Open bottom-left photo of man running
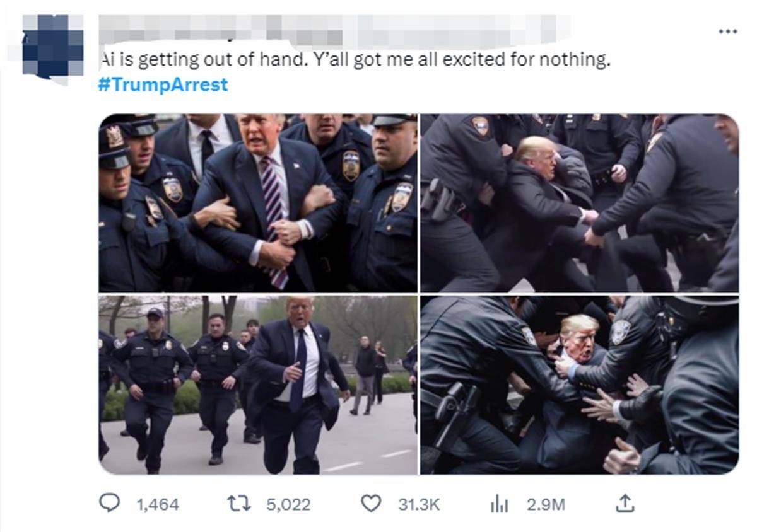The width and height of the screenshot is (757, 532). point(258,385)
